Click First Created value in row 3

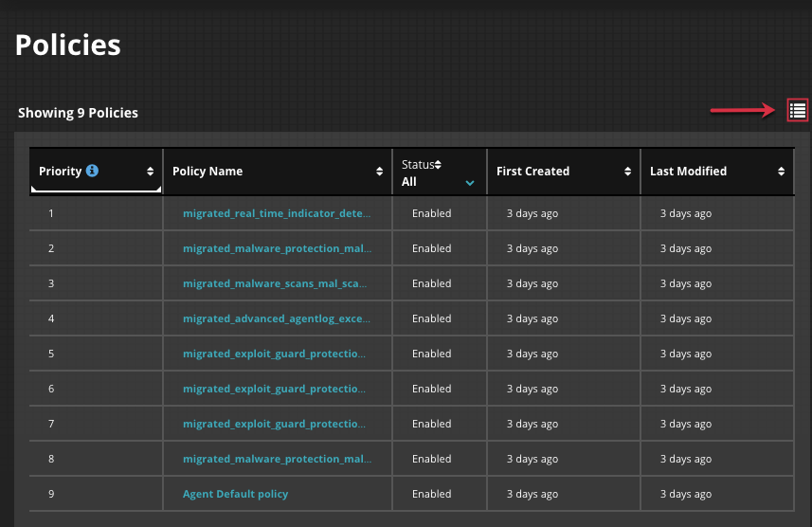click(532, 284)
